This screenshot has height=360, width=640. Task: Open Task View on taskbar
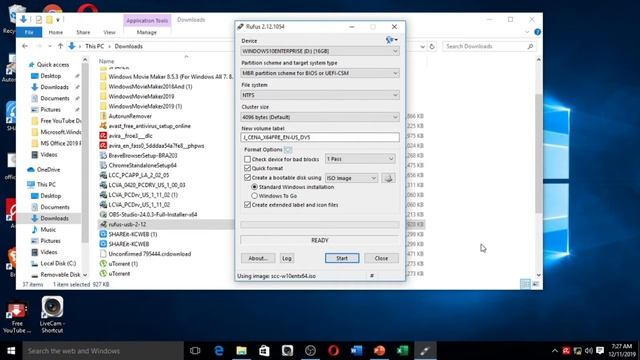point(195,351)
